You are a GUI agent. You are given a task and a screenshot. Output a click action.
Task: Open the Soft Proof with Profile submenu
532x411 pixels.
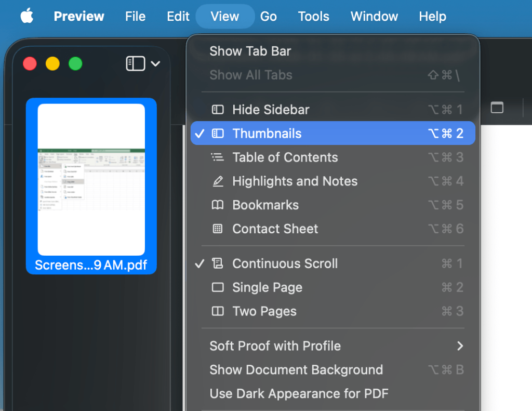[275, 346]
